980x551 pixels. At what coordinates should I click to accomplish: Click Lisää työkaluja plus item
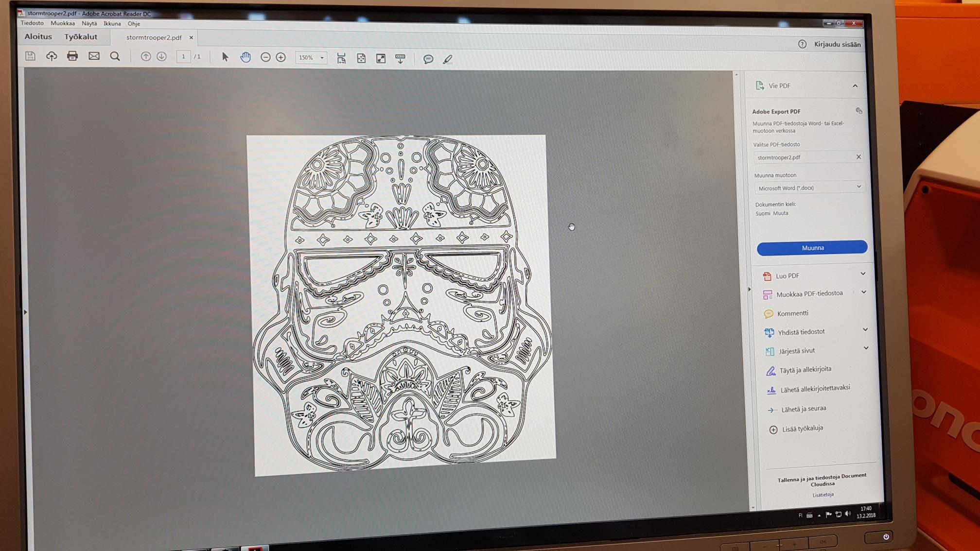point(803,429)
